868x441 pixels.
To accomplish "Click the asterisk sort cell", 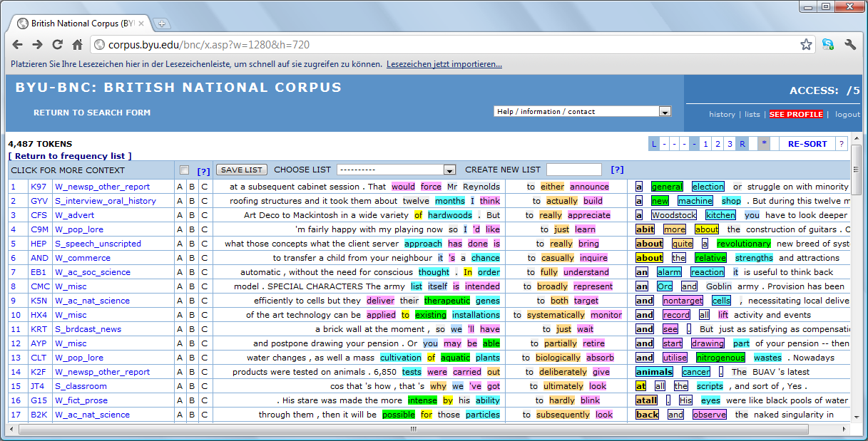I will [x=764, y=144].
